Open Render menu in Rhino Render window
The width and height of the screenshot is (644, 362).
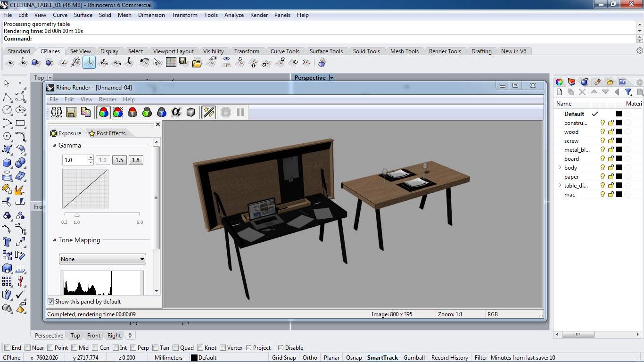tap(107, 99)
